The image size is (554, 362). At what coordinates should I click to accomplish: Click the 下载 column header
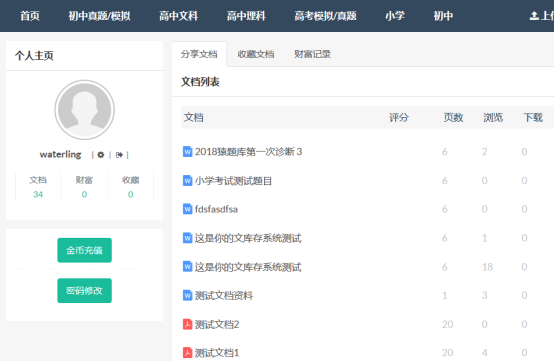coord(533,117)
